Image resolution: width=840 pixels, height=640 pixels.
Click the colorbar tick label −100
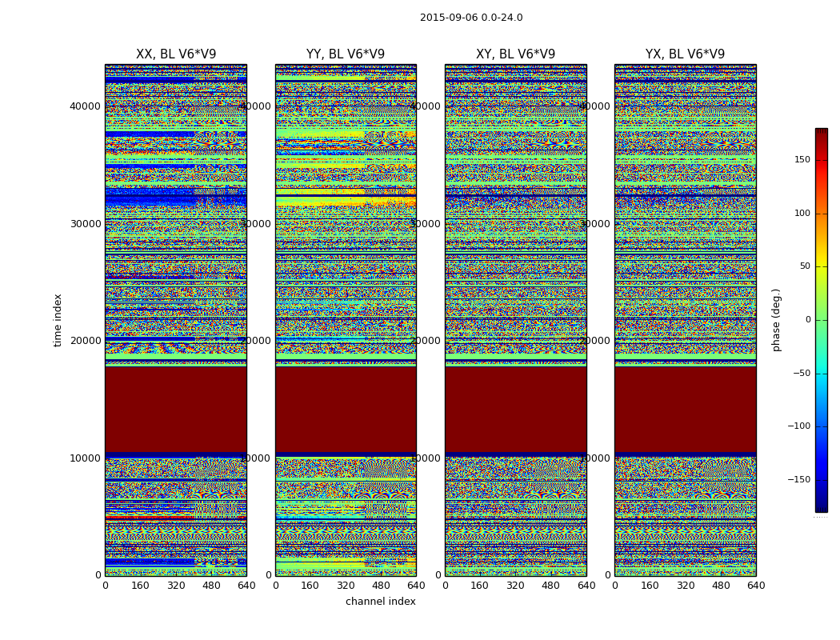tap(798, 426)
